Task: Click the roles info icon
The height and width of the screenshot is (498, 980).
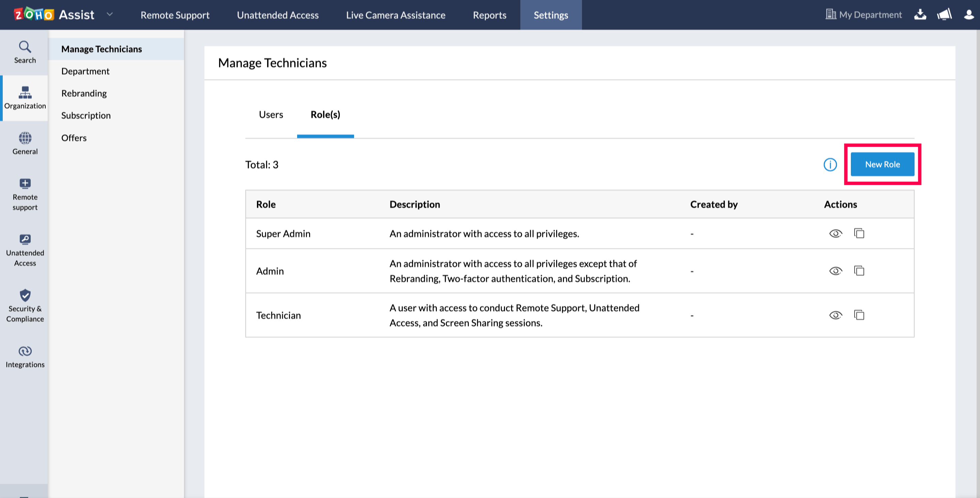Action: [x=830, y=165]
